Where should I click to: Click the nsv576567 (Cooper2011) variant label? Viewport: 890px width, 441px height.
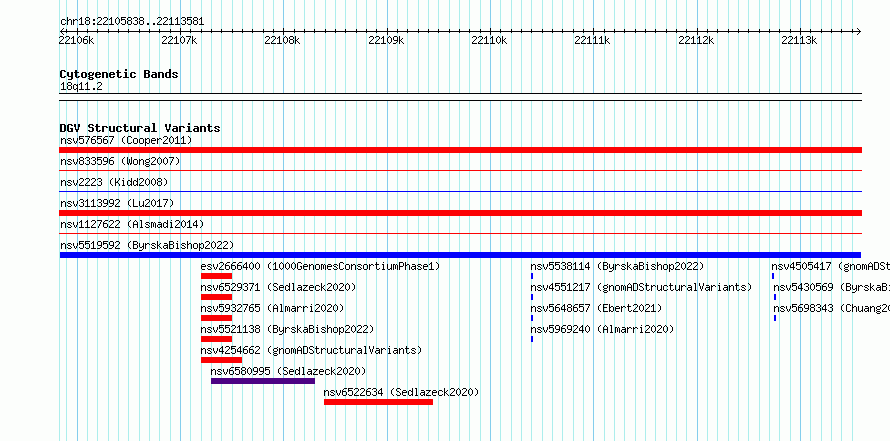pos(126,140)
